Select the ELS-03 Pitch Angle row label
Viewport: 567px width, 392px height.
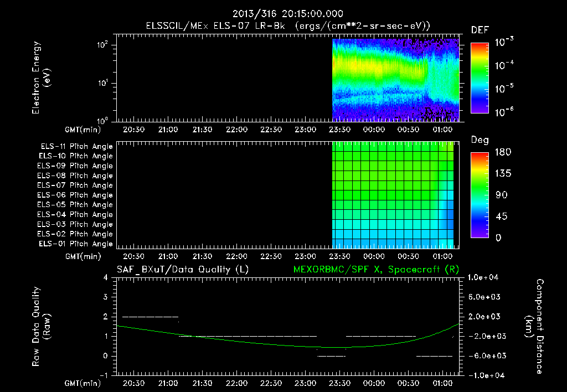pyautogui.click(x=75, y=224)
